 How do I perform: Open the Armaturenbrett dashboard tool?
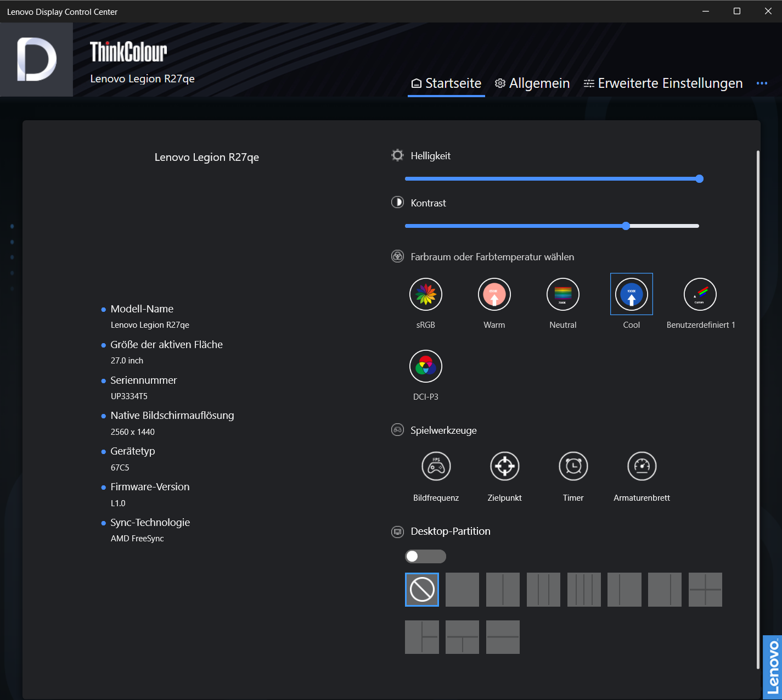click(642, 466)
